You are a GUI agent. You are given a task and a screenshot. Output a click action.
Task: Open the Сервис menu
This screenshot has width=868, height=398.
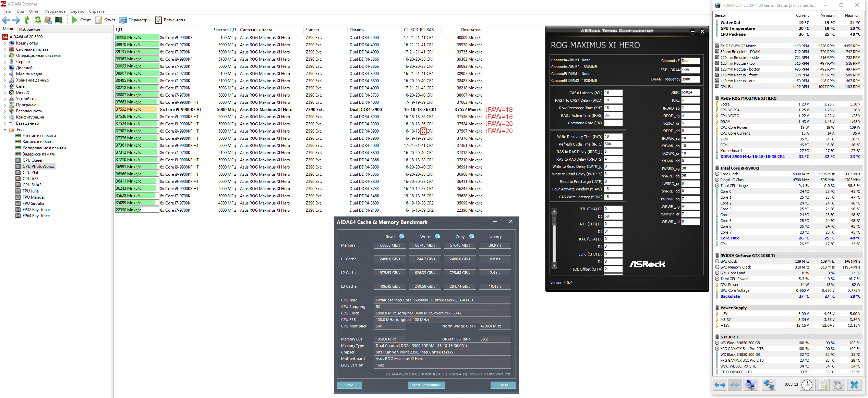[x=77, y=11]
